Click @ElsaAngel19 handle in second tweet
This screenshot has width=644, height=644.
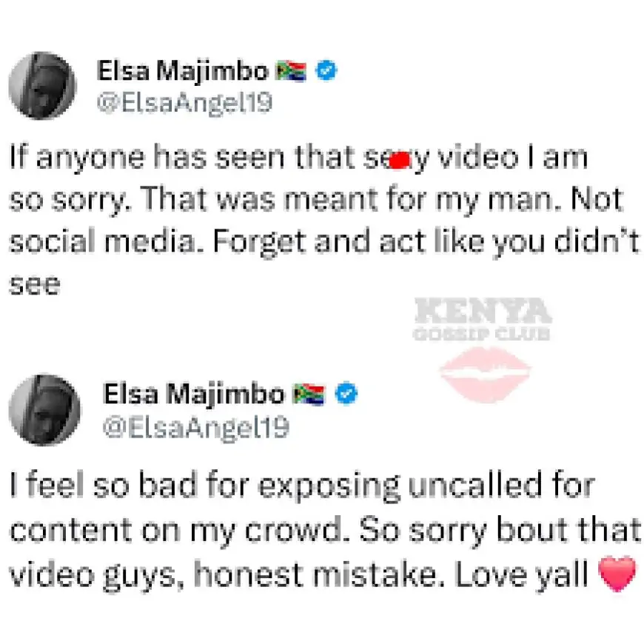pyautogui.click(x=196, y=428)
